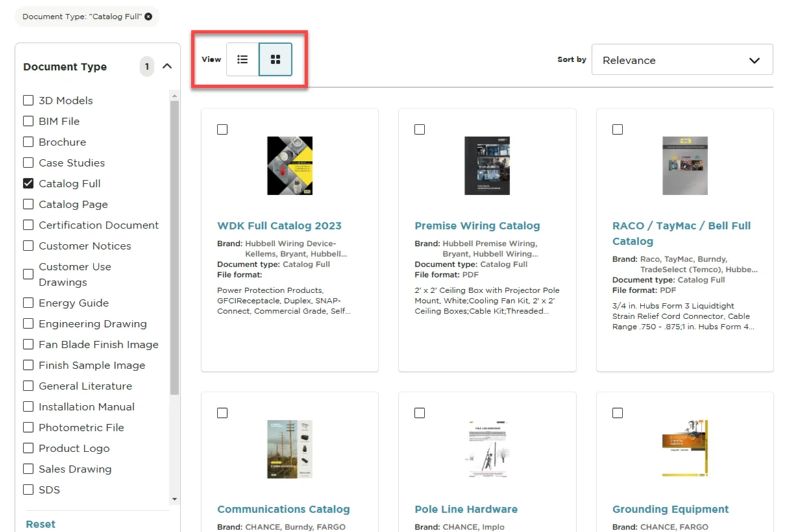This screenshot has width=786, height=532.
Task: Check the Fan Blade Finish Image filter
Action: (29, 344)
